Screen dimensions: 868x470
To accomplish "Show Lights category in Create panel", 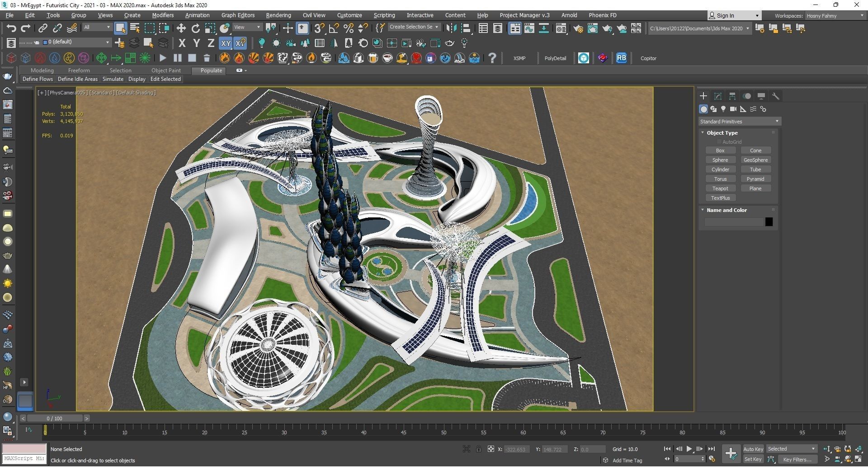I will click(x=723, y=109).
